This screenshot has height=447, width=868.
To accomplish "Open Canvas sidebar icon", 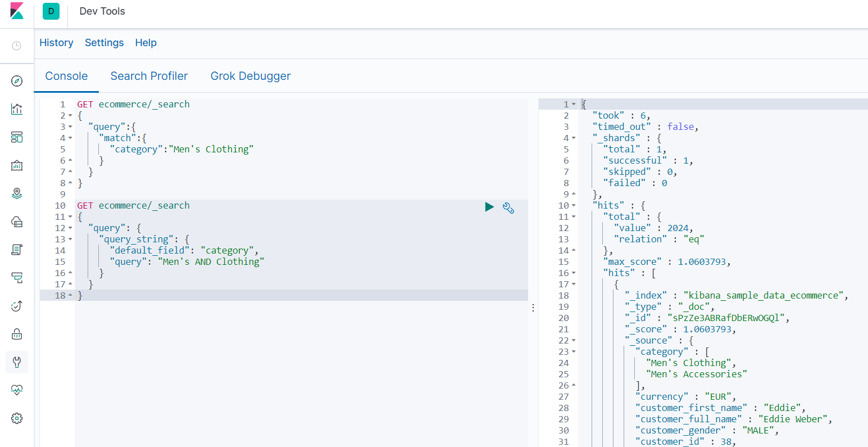I will tap(17, 165).
